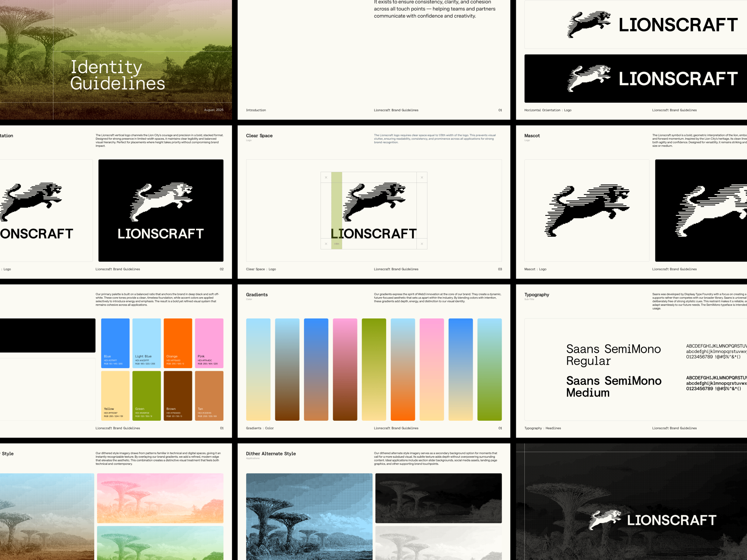
Task: Click the Brown color swatch
Action: click(178, 395)
